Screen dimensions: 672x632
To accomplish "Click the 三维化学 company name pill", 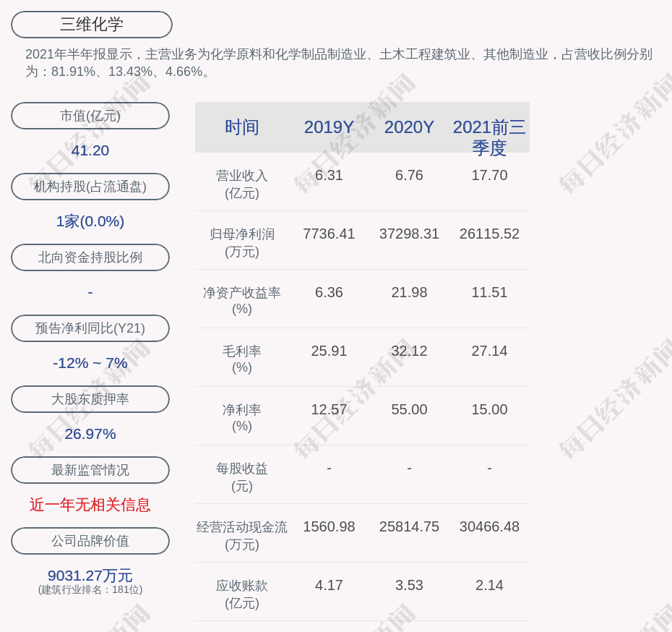I will click(92, 25).
